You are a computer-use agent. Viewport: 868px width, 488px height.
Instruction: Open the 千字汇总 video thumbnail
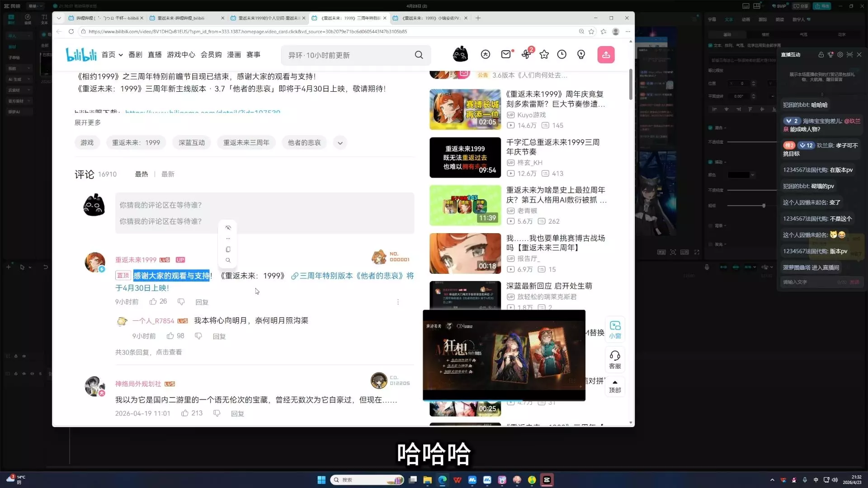click(465, 158)
